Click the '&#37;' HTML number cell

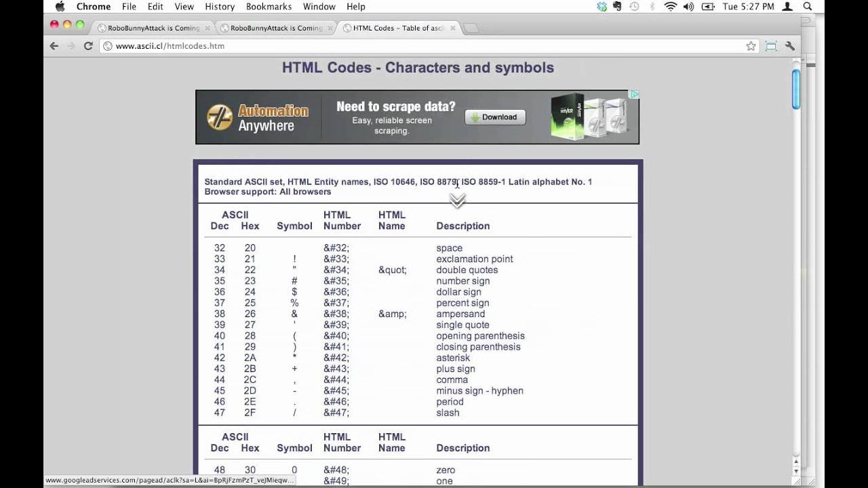tap(336, 303)
